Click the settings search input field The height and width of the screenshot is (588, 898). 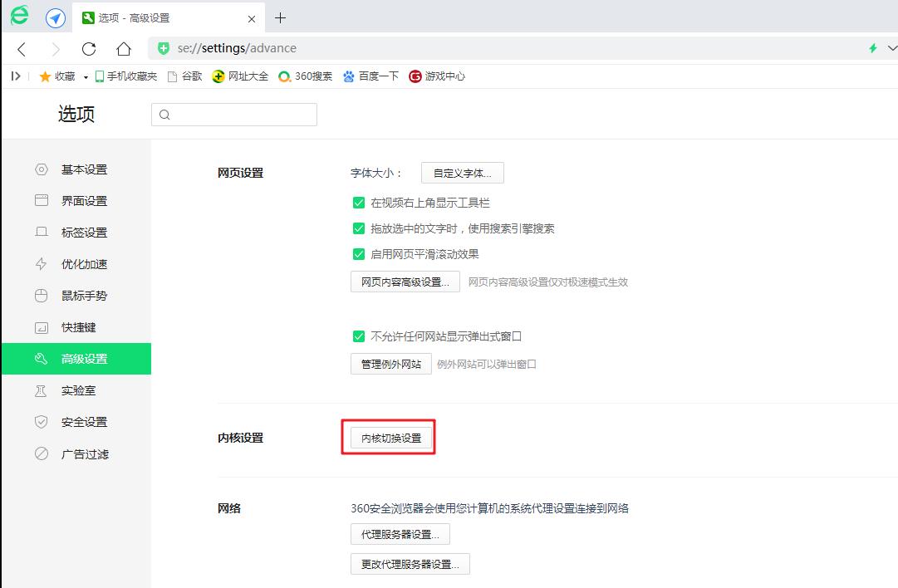tap(233, 114)
